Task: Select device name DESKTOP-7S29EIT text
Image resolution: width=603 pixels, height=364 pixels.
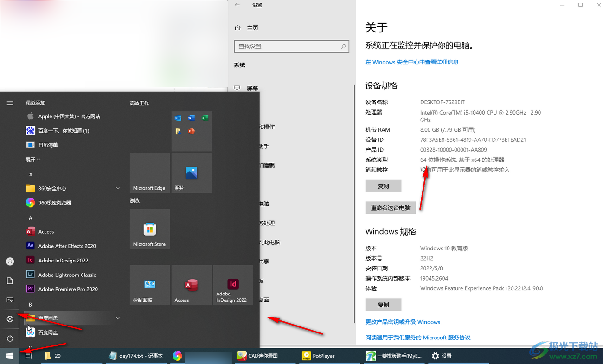Action: (x=443, y=102)
